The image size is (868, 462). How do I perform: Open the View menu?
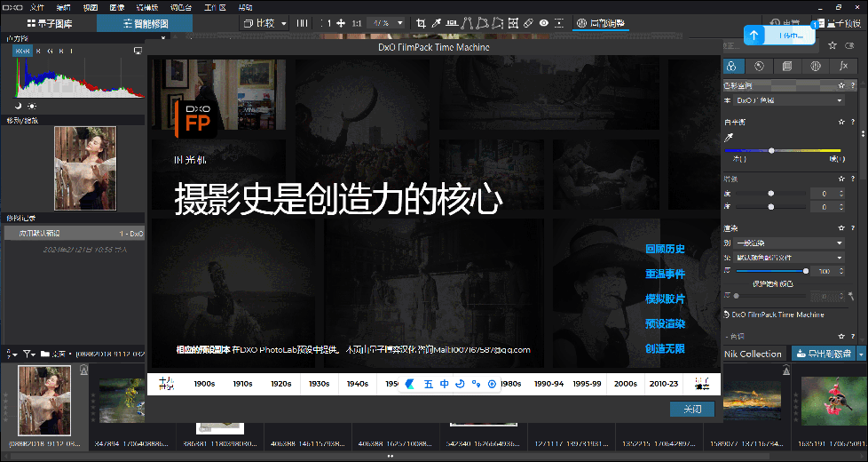(90, 7)
